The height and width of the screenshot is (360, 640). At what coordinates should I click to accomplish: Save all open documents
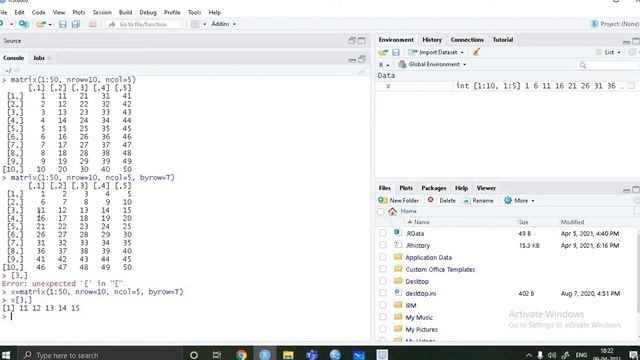pos(76,24)
